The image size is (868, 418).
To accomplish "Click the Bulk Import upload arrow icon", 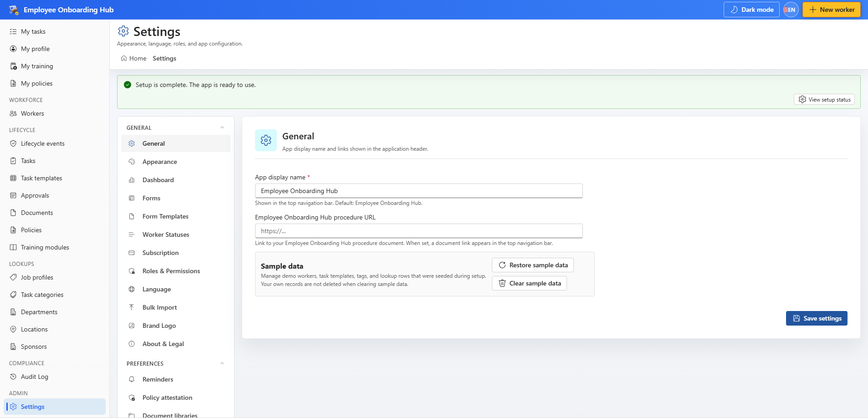I will (x=132, y=307).
